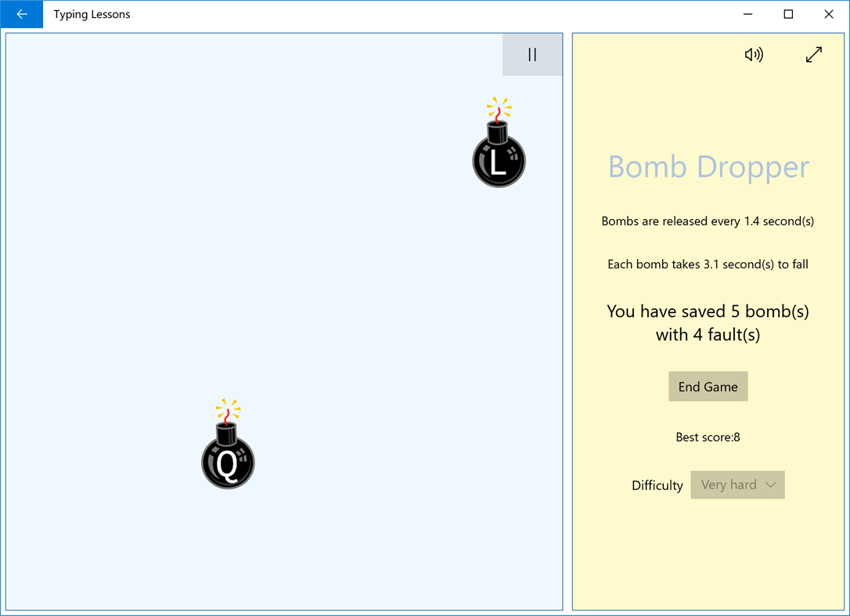The image size is (850, 616).
Task: Click the Difficulty label
Action: pyautogui.click(x=657, y=485)
